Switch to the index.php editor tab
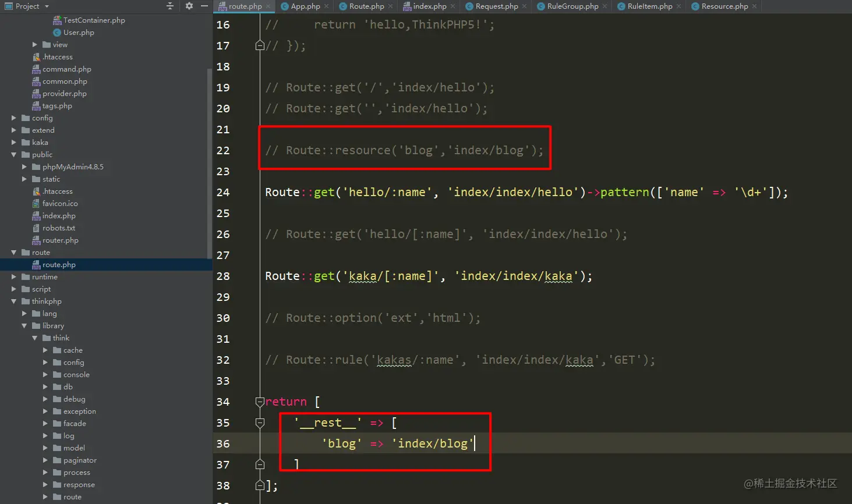This screenshot has height=504, width=852. [x=429, y=6]
